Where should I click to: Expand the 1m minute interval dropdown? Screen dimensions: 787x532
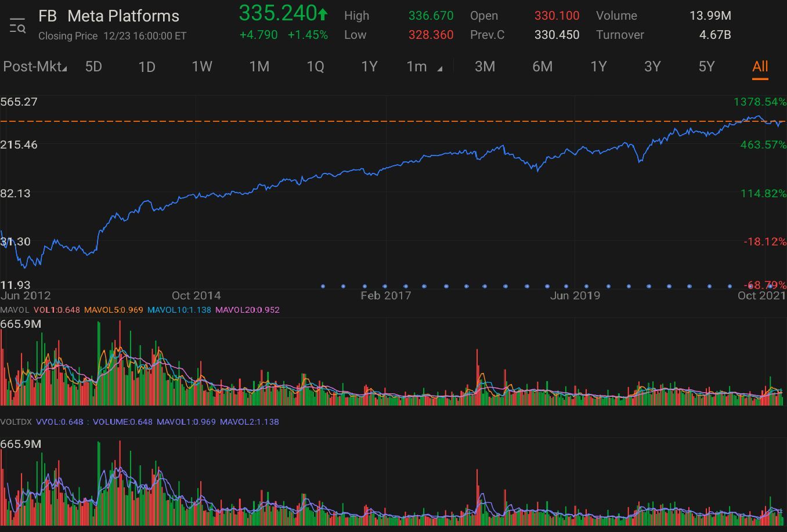click(424, 67)
